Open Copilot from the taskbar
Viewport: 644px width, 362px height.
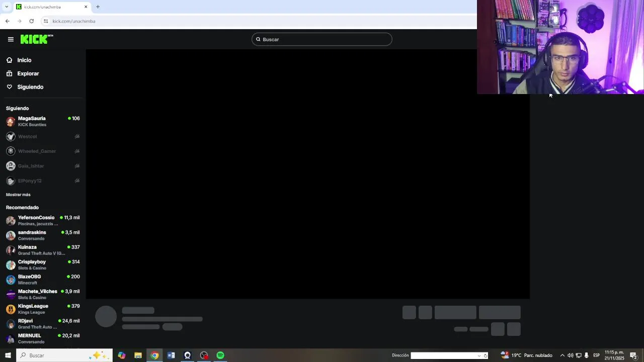121,355
